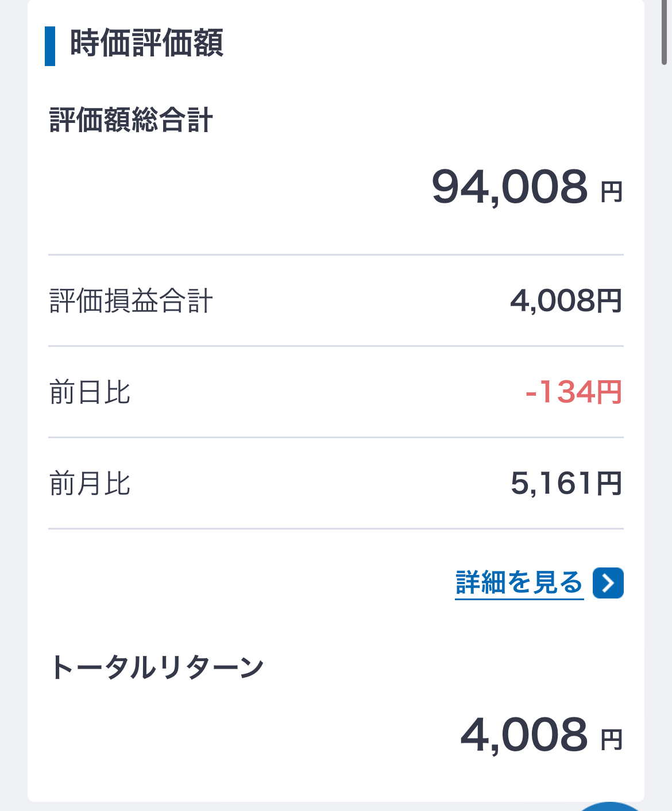This screenshot has width=672, height=811.
Task: Click the 94,008 total valuation amount
Action: point(509,187)
